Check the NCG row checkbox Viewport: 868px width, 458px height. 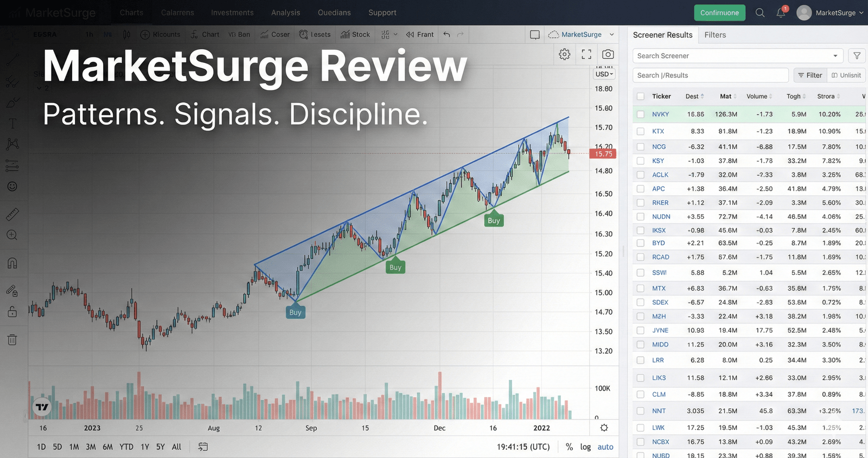click(641, 147)
